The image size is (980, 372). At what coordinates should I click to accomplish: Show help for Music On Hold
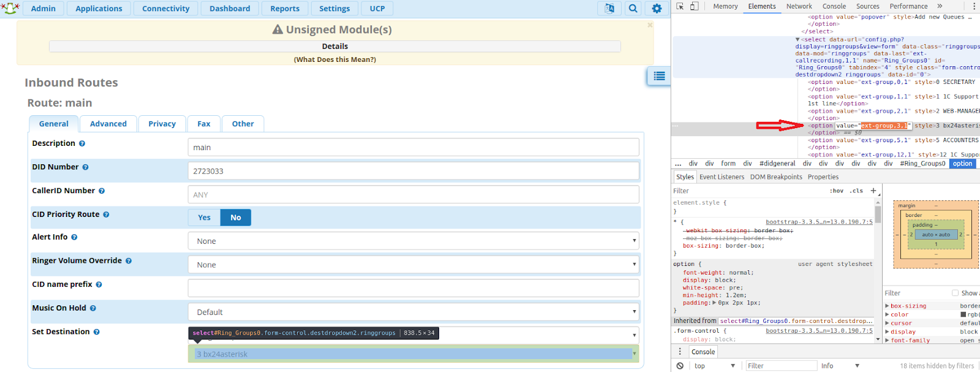[93, 308]
